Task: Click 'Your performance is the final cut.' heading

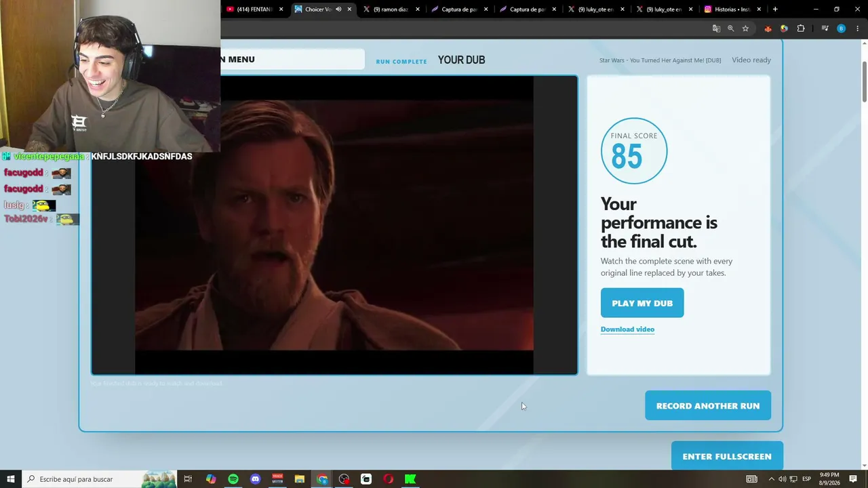Action: pos(658,222)
